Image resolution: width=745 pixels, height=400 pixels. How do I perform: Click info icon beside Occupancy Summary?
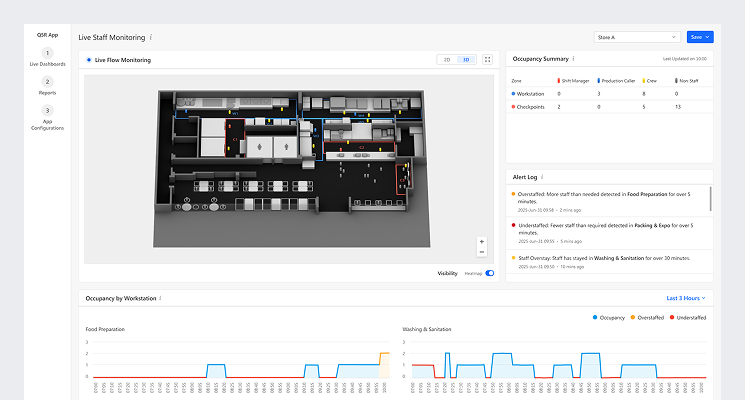coord(573,59)
